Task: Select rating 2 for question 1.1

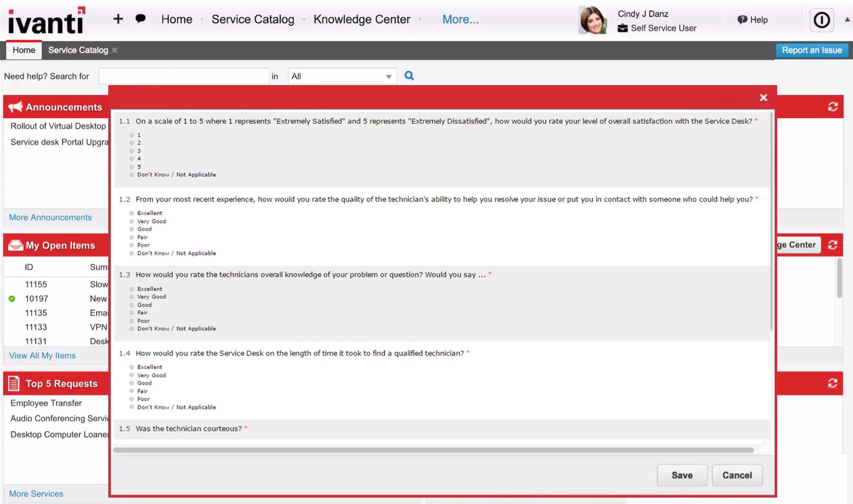Action: 131,143
